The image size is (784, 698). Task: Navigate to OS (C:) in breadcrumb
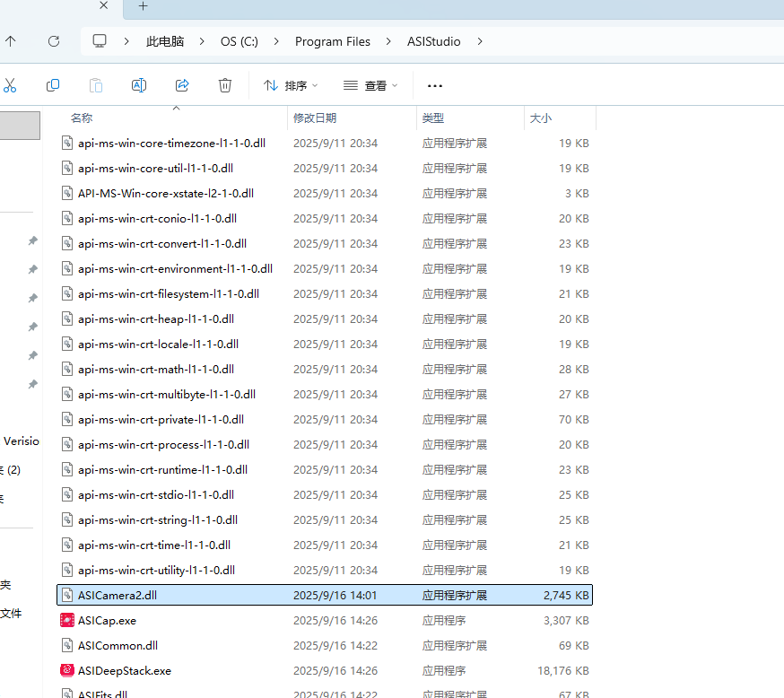240,41
